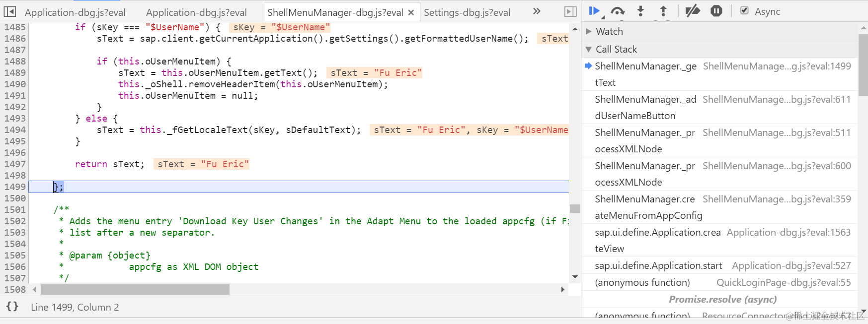Click the 'return sText;' statement

[110, 164]
